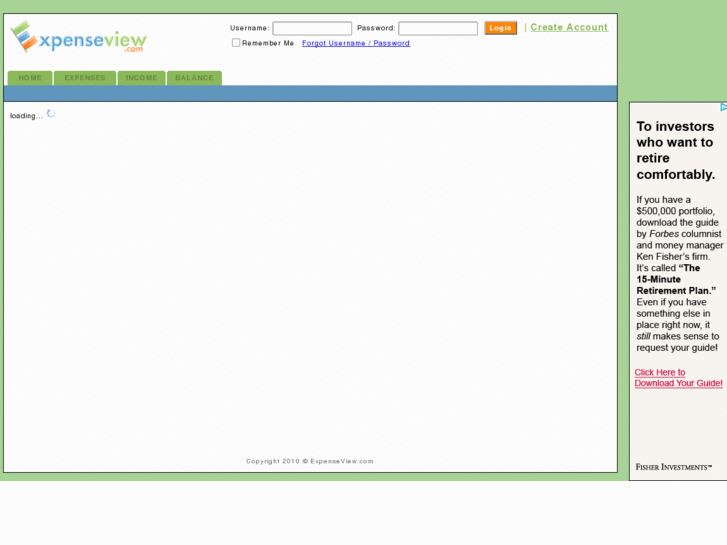Switch to the EXPENSES tab
This screenshot has height=545, width=727.
point(85,78)
